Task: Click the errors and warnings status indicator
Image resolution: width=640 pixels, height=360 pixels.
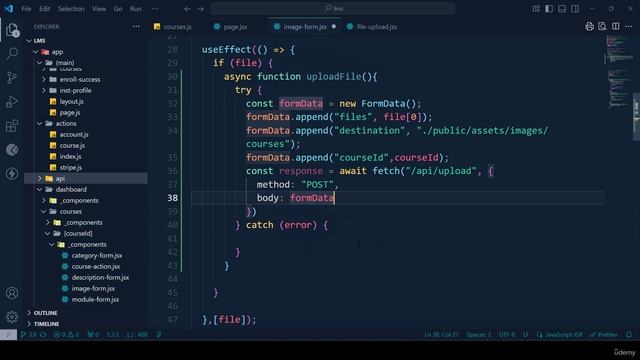Action: 66,335
